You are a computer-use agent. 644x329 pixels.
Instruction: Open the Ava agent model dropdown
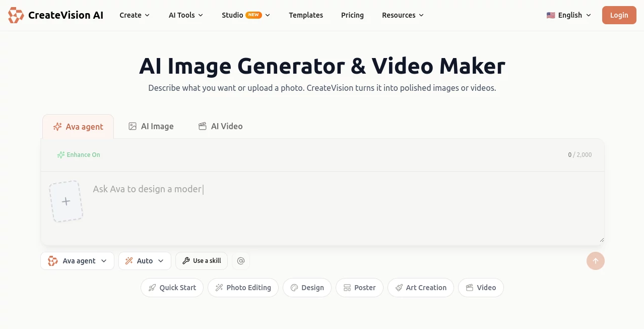click(77, 261)
